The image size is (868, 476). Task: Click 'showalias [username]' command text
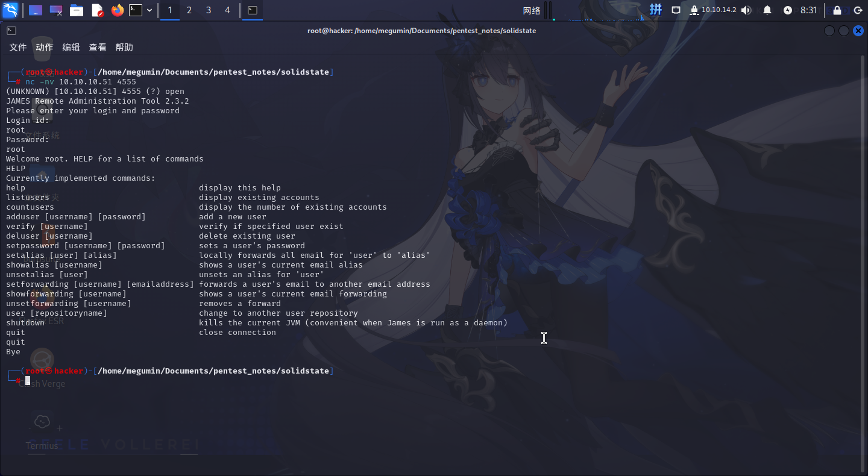pyautogui.click(x=54, y=265)
